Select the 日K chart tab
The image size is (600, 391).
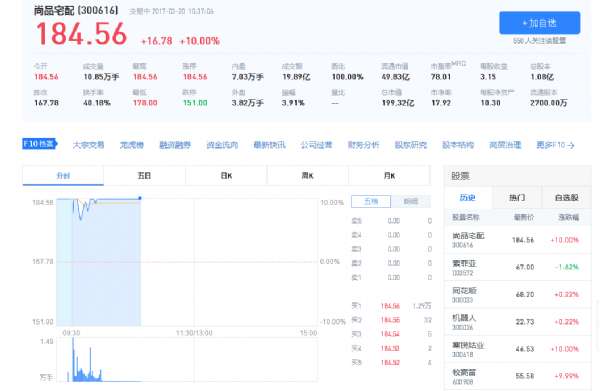pyautogui.click(x=226, y=176)
